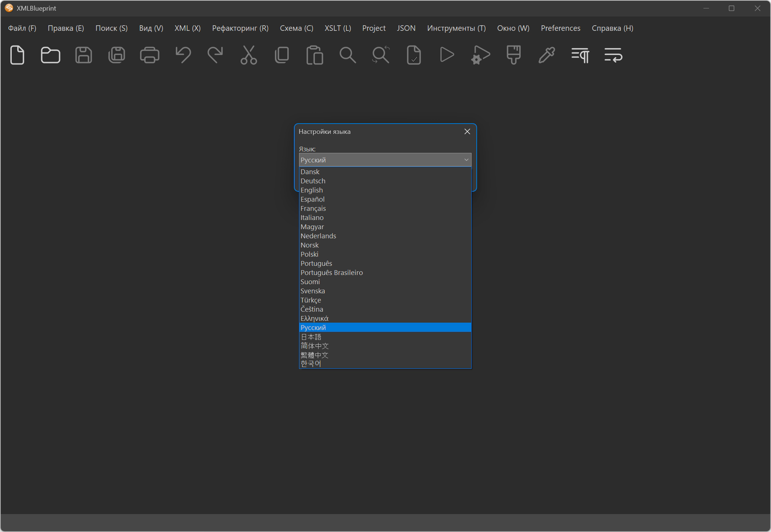Collapse the Язык combo box arrow
The height and width of the screenshot is (532, 771).
pyautogui.click(x=466, y=160)
